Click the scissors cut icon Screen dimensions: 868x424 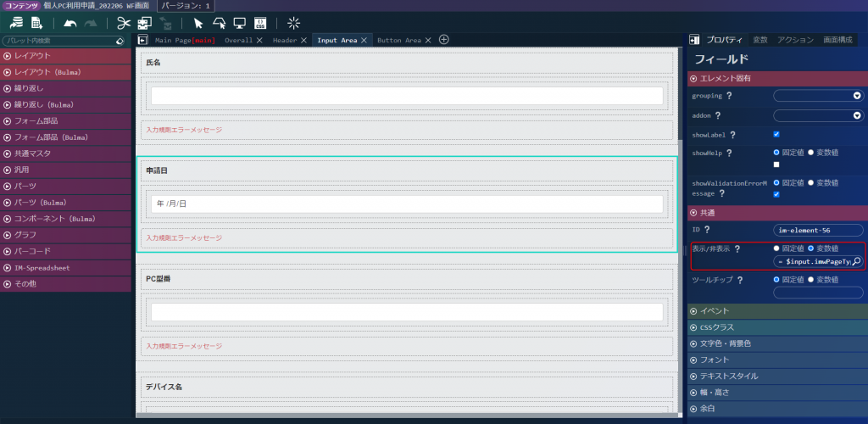124,23
